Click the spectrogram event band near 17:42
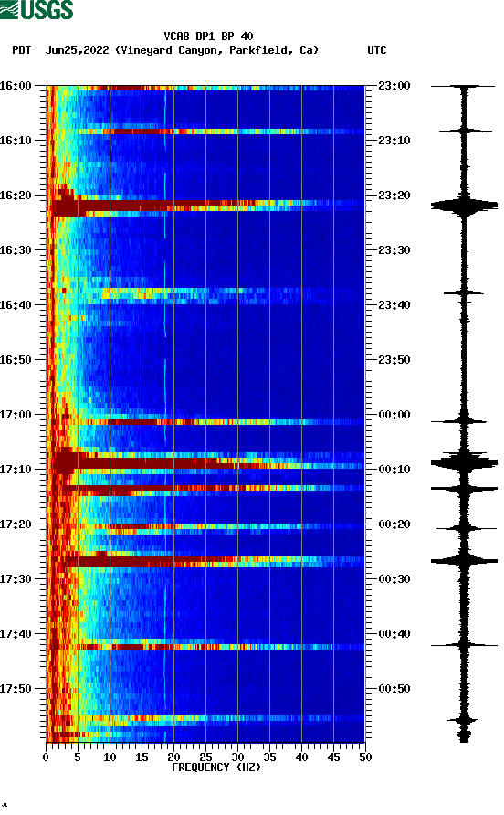 pyautogui.click(x=205, y=647)
